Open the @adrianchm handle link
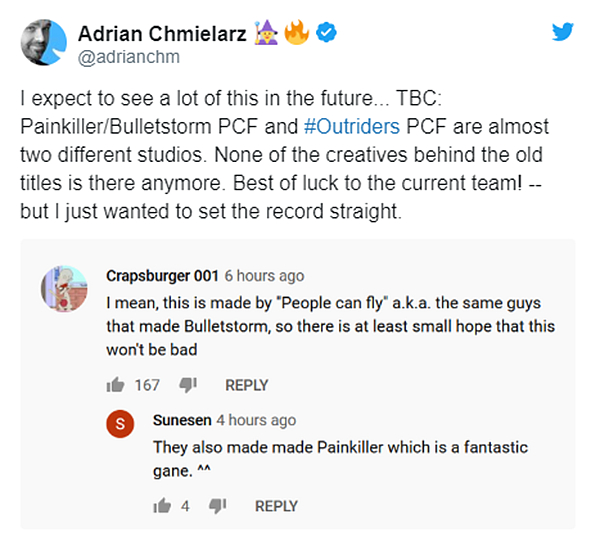Image resolution: width=600 pixels, height=537 pixels. point(129,57)
